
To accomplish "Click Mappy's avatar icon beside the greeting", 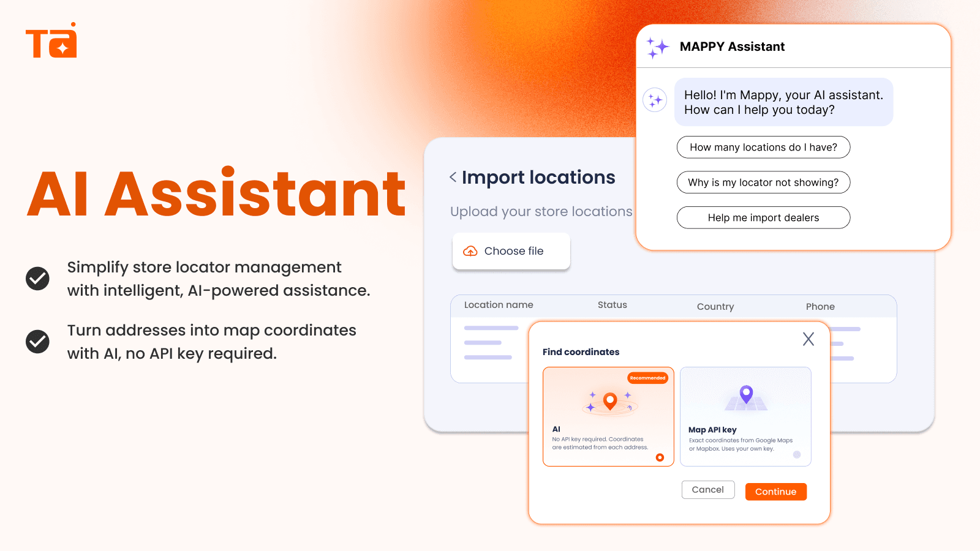I will [x=655, y=100].
